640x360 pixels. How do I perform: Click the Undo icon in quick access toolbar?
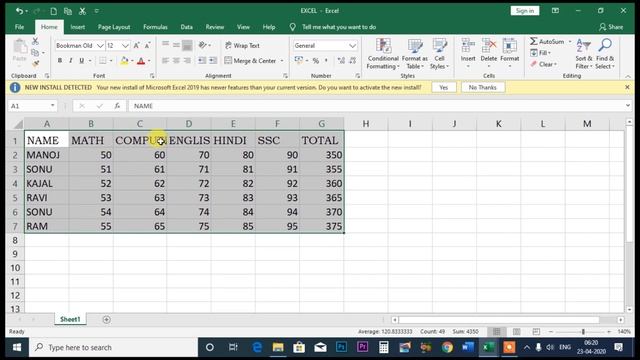pyautogui.click(x=19, y=11)
